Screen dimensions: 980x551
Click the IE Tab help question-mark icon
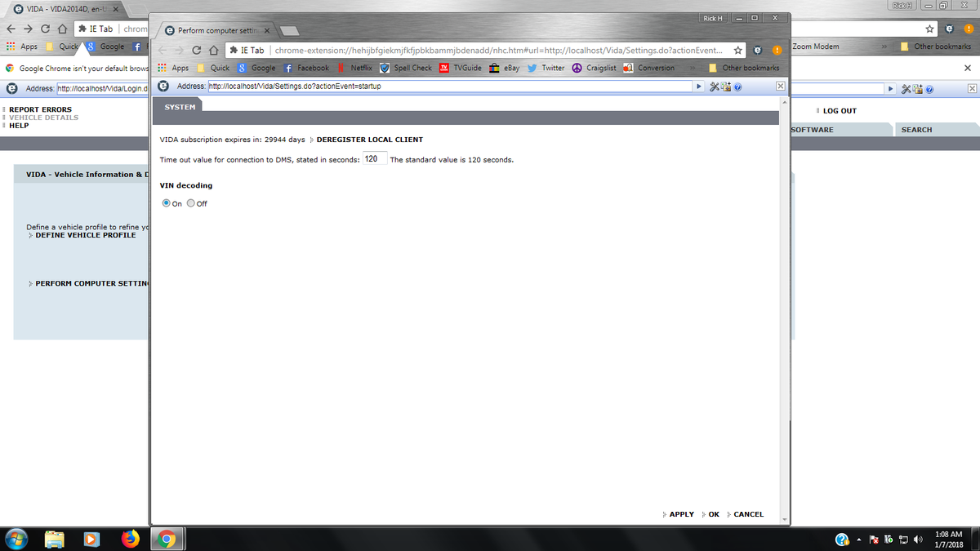tap(737, 87)
